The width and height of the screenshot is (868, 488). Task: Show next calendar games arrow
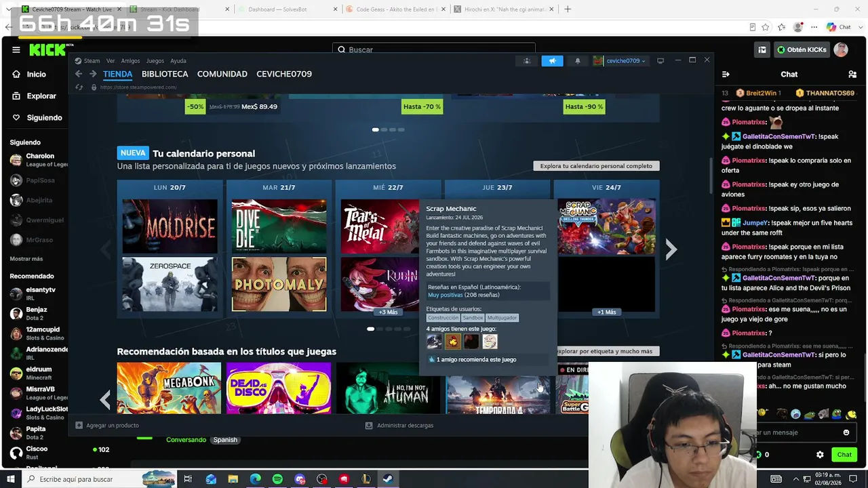coord(671,249)
